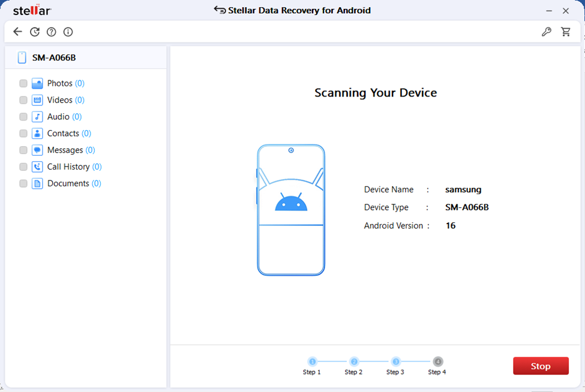This screenshot has height=392, width=585.
Task: Click the Step 4 progress marker
Action: click(x=437, y=361)
